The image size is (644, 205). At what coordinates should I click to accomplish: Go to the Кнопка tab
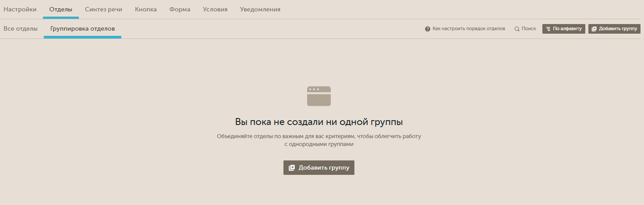click(146, 9)
